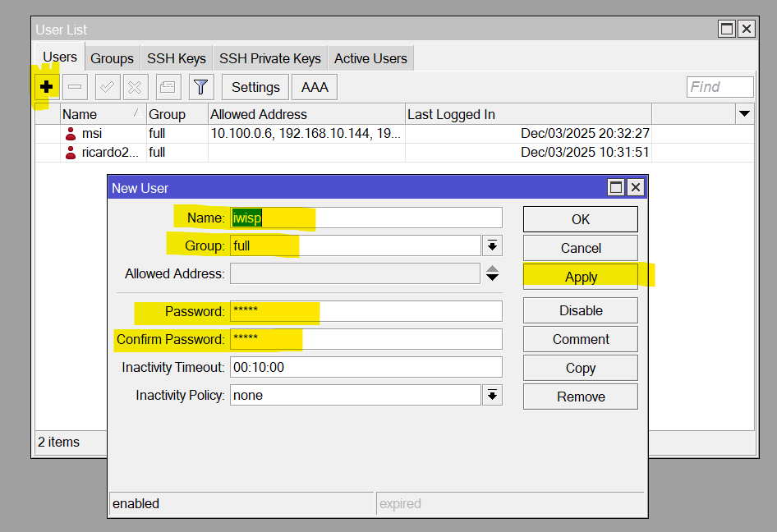Expand the Inactivity Policy dropdown
Screen dimensions: 777x532
tap(492, 396)
